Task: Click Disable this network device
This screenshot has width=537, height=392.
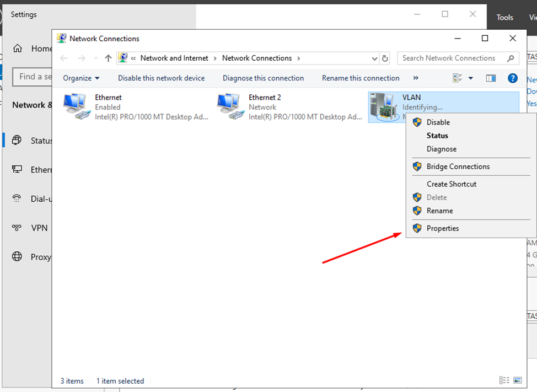Action: [161, 78]
